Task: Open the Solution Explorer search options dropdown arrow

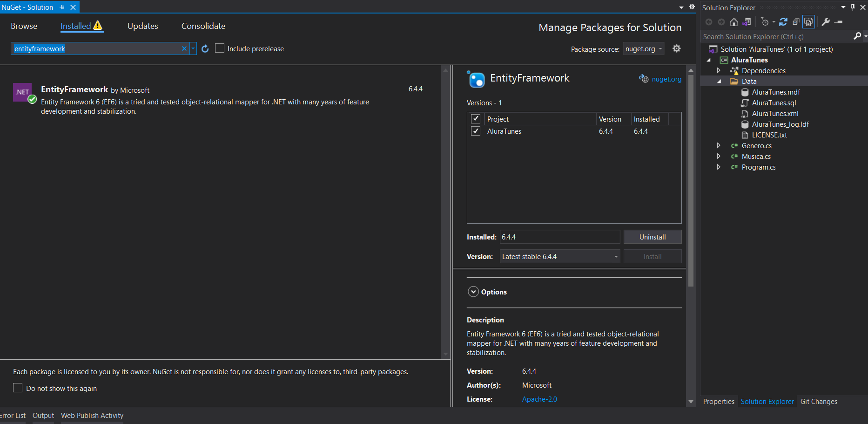Action: (x=865, y=36)
